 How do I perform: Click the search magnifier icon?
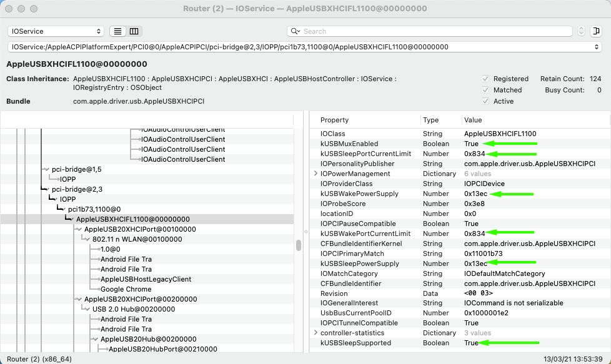[x=295, y=31]
